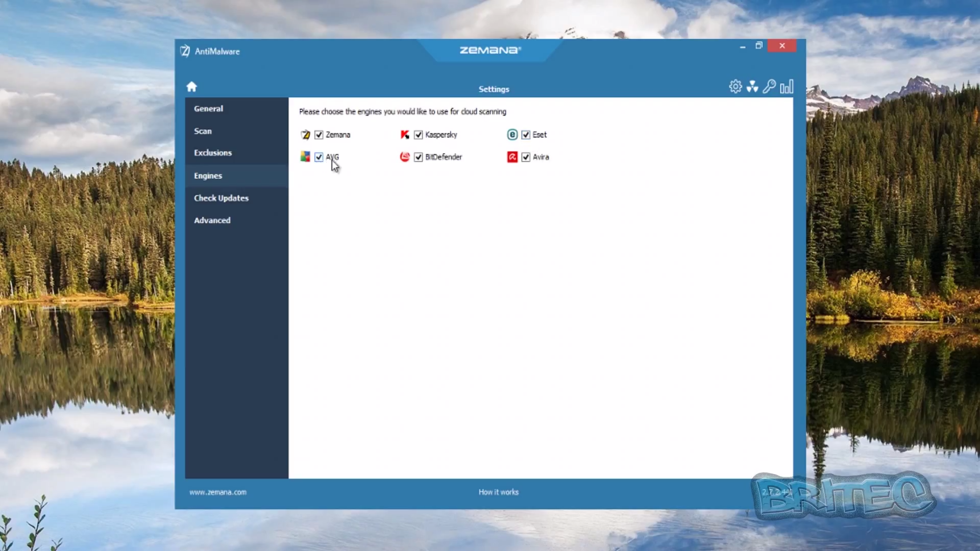980x551 pixels.
Task: Click the license key icon
Action: pos(769,87)
